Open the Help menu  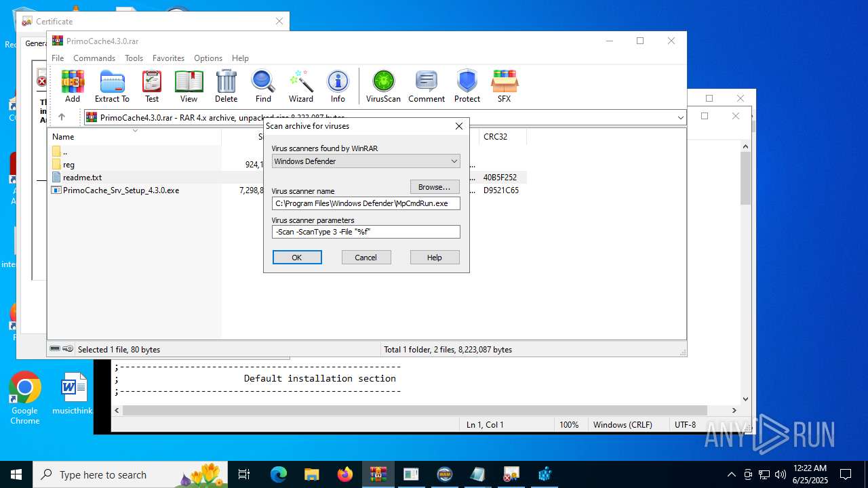click(x=240, y=58)
